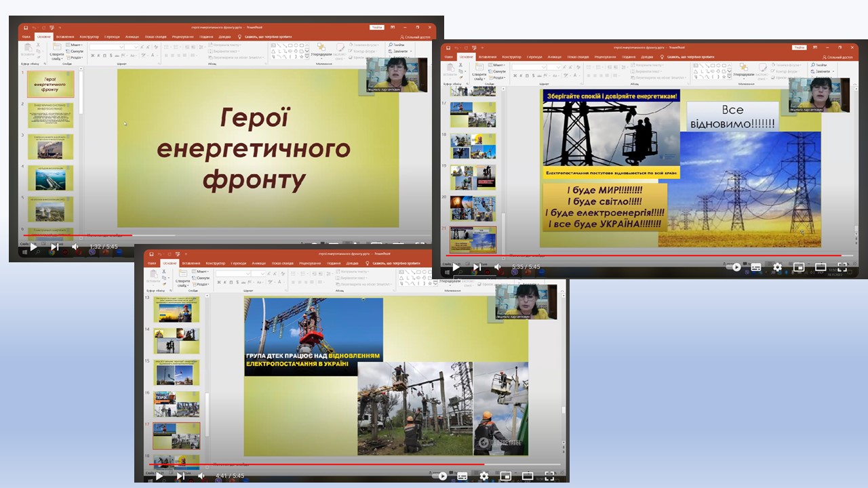Select slide 20 thumbnail in the 5:35 window
This screenshot has width=868, height=488.
473,209
